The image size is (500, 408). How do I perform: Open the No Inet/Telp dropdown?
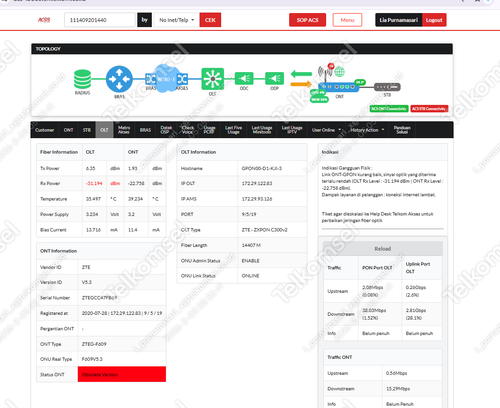coord(177,20)
